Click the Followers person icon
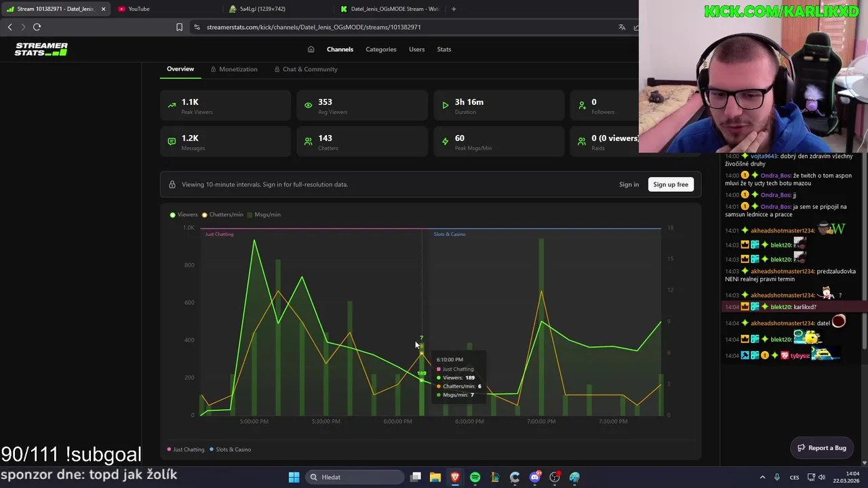Screen dimensions: 868x488 click(x=582, y=105)
